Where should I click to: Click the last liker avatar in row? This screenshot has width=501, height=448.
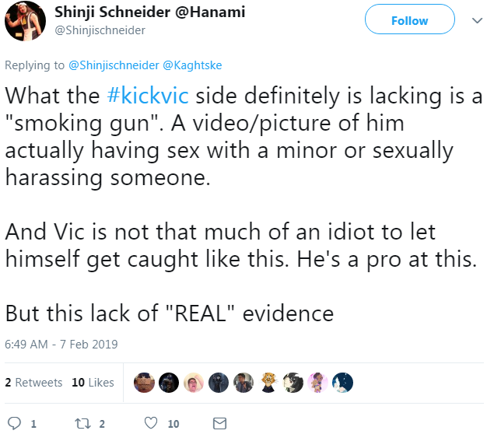tap(342, 383)
